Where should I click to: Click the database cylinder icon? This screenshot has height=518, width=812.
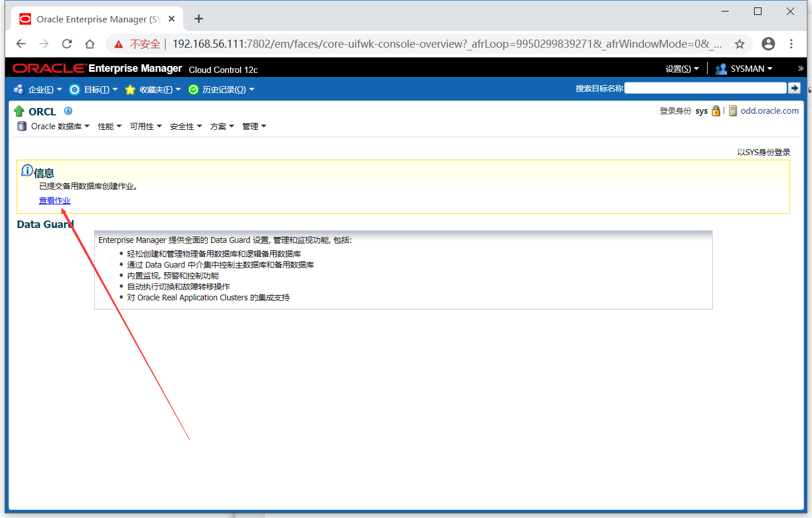pos(22,126)
